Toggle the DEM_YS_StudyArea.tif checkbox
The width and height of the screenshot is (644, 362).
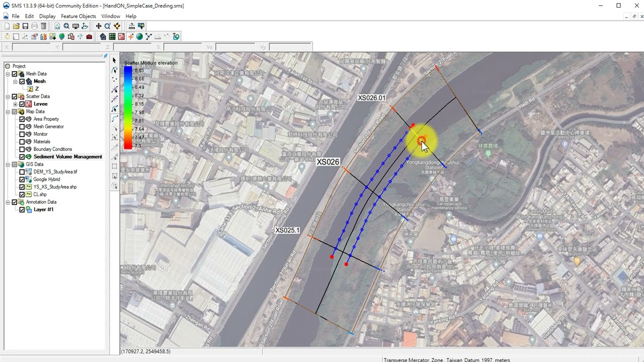tap(22, 172)
